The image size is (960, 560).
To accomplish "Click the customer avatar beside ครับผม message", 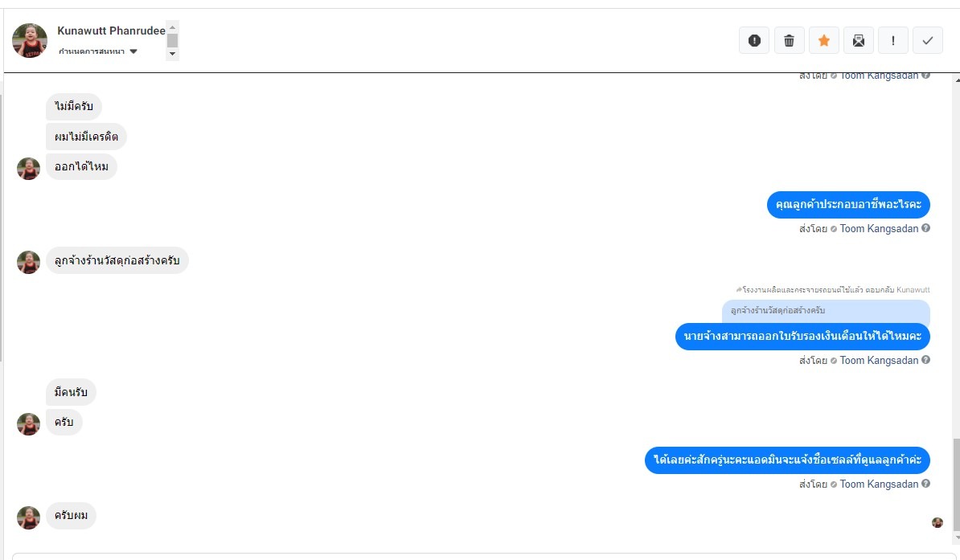I will click(x=29, y=517).
